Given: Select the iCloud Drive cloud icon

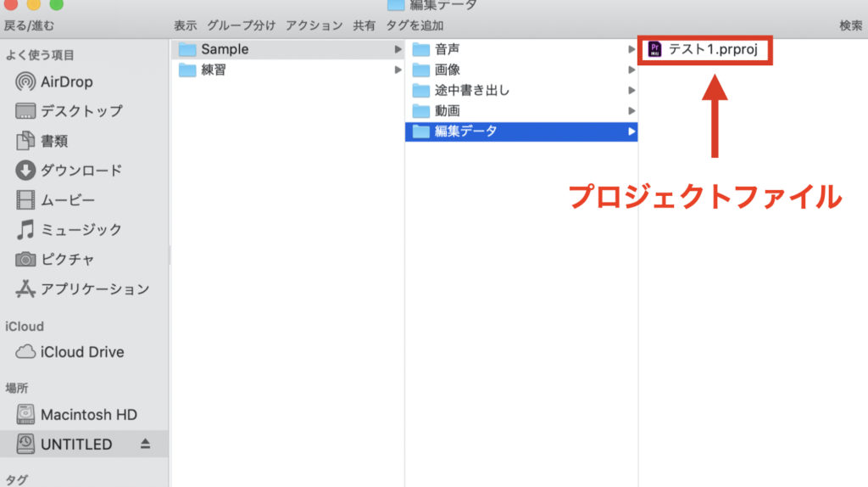Looking at the screenshot, I should tap(25, 352).
